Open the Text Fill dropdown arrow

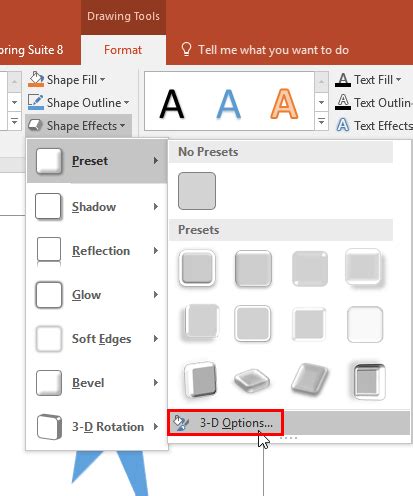pyautogui.click(x=398, y=80)
